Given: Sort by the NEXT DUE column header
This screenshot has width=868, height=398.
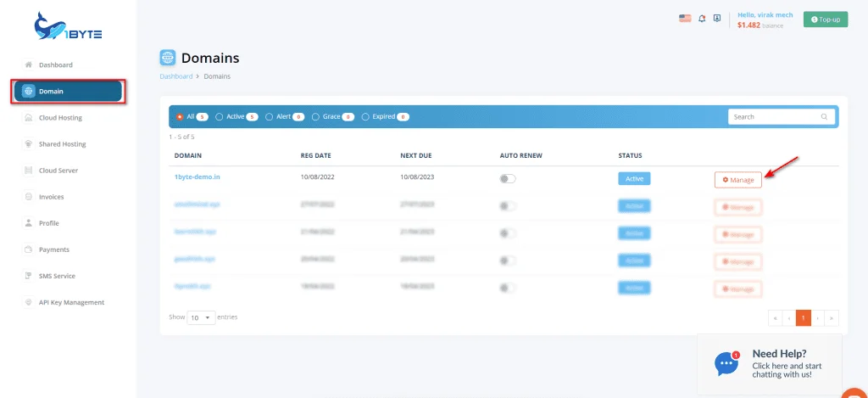Looking at the screenshot, I should click(x=415, y=156).
